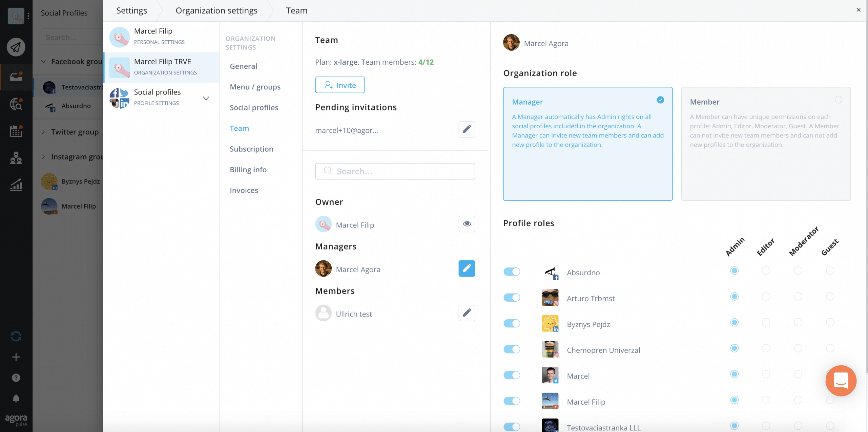This screenshot has width=868, height=432.
Task: Select Editor role for Absurdno
Action: pyautogui.click(x=766, y=271)
